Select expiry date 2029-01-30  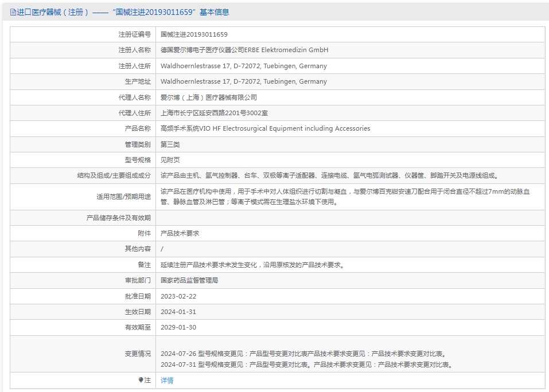(x=178, y=327)
